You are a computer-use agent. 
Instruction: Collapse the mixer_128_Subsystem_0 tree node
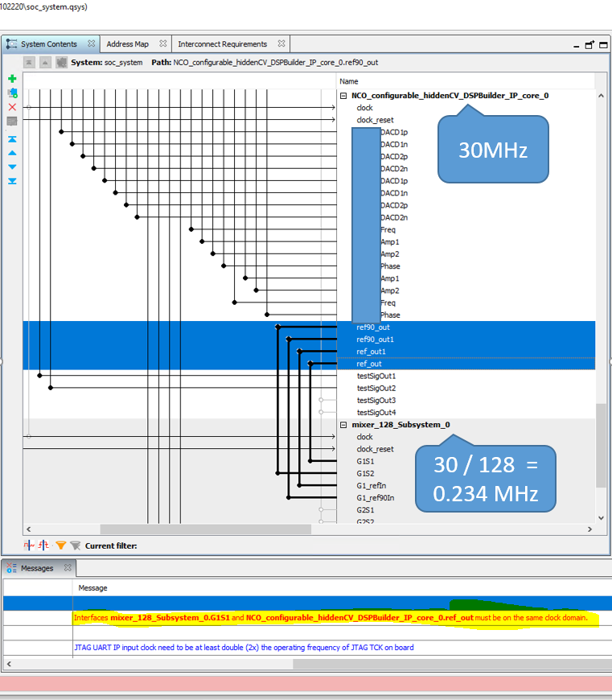[343, 425]
